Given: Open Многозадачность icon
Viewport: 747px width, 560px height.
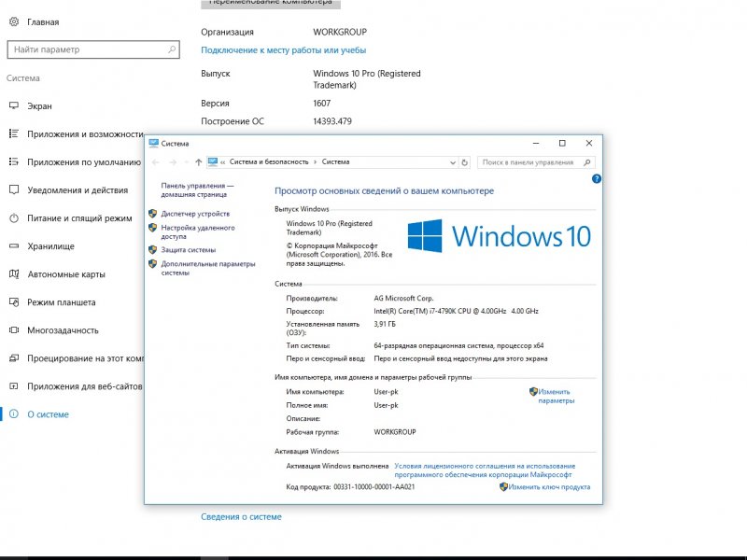Looking at the screenshot, I should pyautogui.click(x=14, y=330).
